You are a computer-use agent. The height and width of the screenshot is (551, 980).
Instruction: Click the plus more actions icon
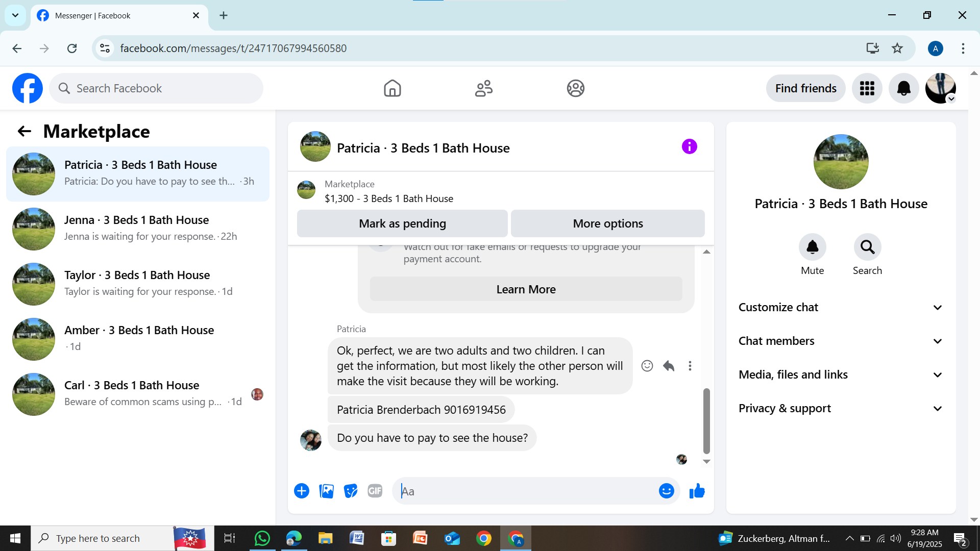pos(302,491)
